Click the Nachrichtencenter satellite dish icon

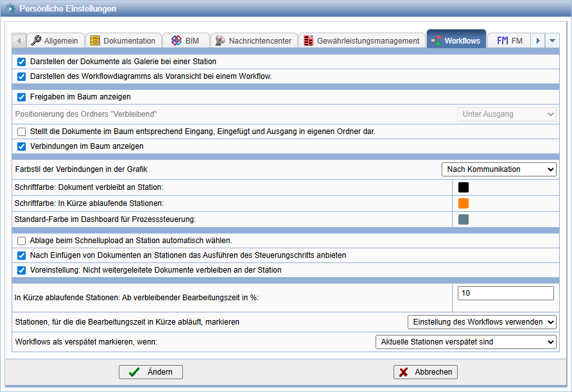click(220, 40)
